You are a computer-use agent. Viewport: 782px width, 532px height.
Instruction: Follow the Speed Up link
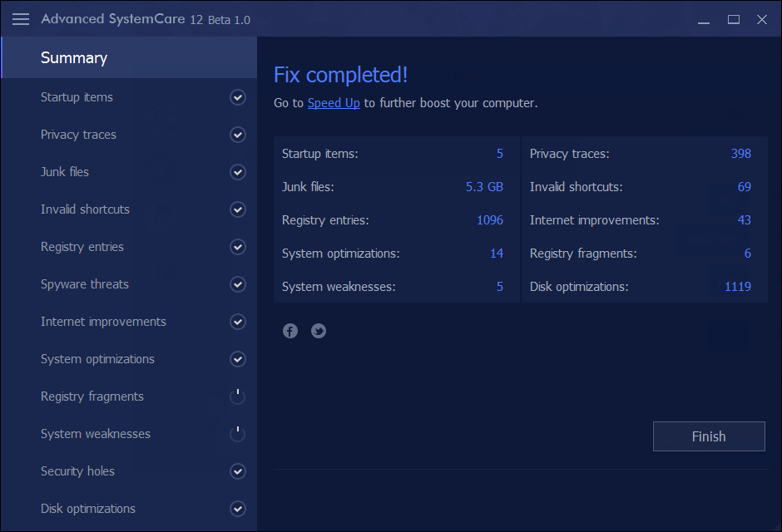(334, 103)
